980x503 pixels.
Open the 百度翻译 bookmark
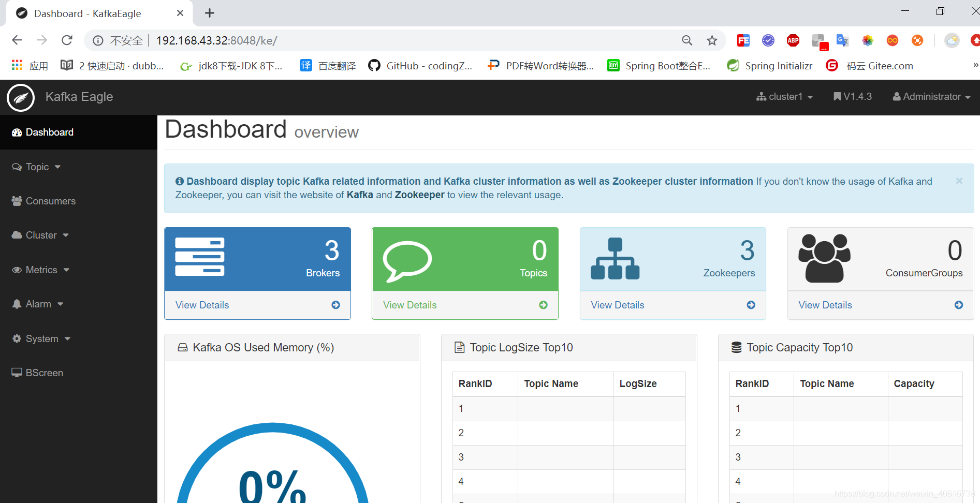click(328, 66)
